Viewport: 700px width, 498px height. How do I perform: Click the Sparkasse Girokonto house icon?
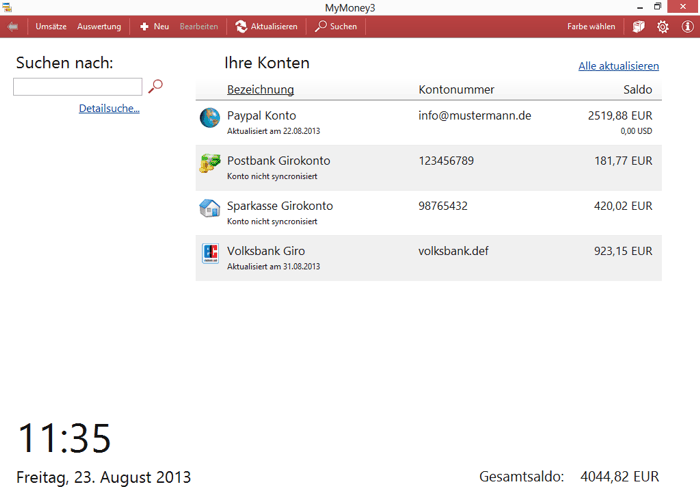coord(209,208)
